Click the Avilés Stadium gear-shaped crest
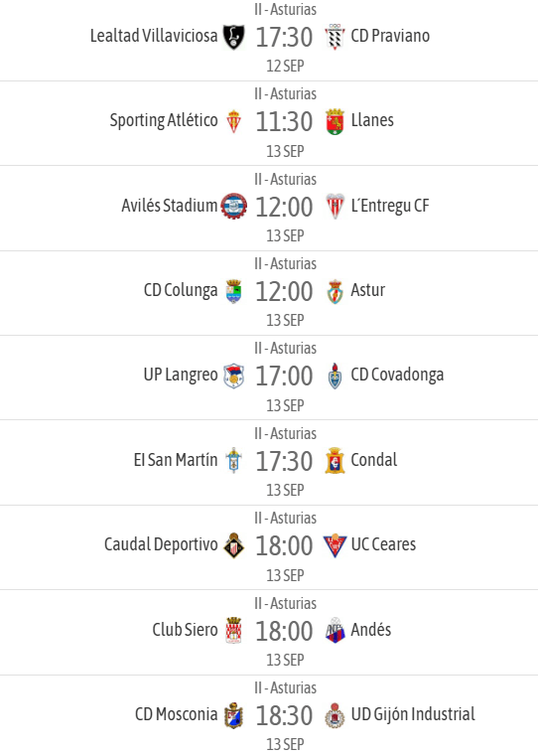 (x=233, y=207)
